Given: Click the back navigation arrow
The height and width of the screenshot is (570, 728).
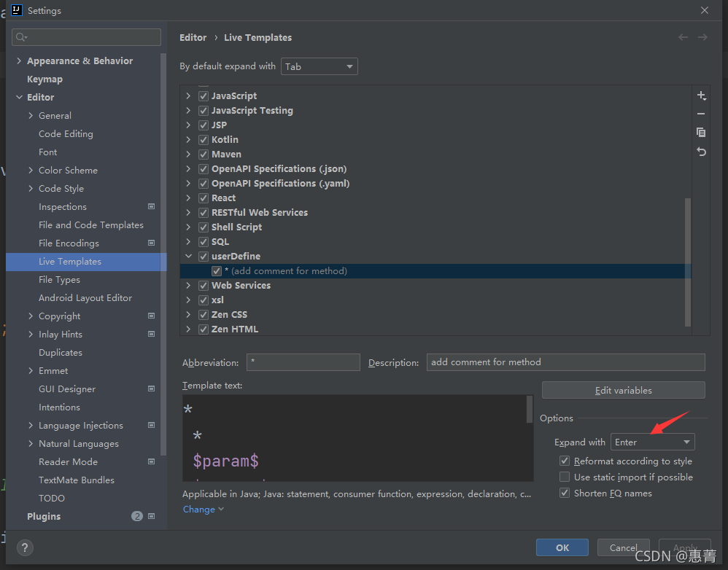Looking at the screenshot, I should pyautogui.click(x=683, y=37).
